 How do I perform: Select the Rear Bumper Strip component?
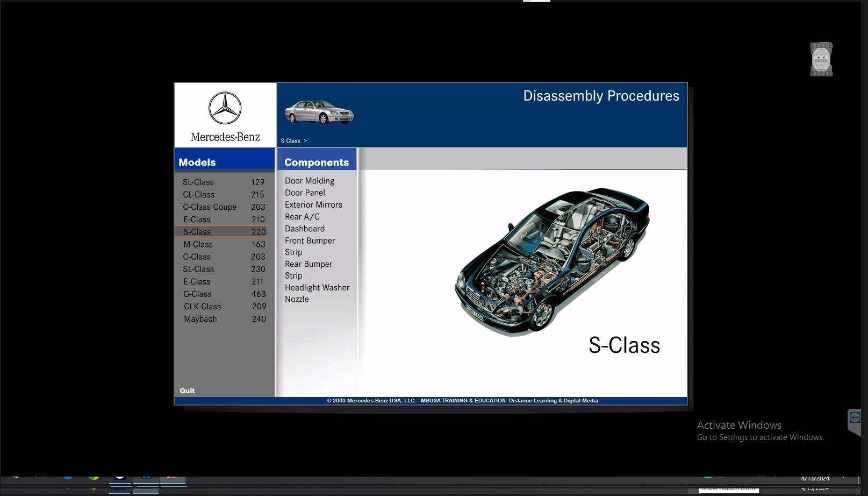click(x=309, y=270)
